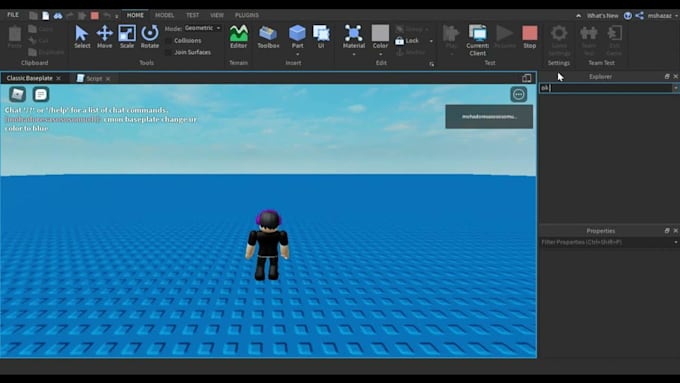Enable the Join Surfaces checkbox

click(168, 52)
